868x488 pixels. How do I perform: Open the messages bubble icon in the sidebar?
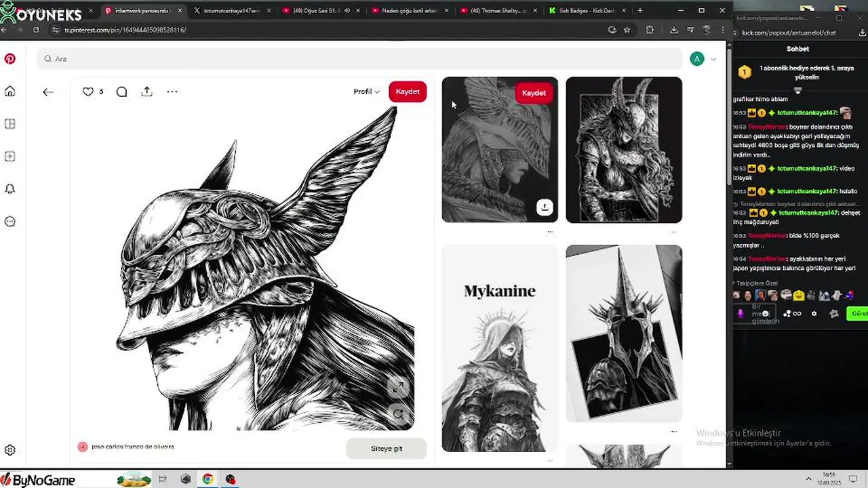(10, 222)
